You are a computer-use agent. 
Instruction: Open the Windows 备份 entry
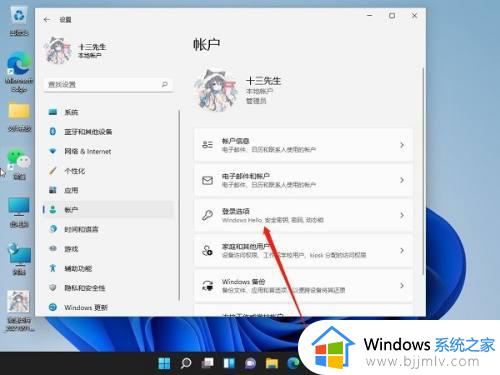point(304,286)
